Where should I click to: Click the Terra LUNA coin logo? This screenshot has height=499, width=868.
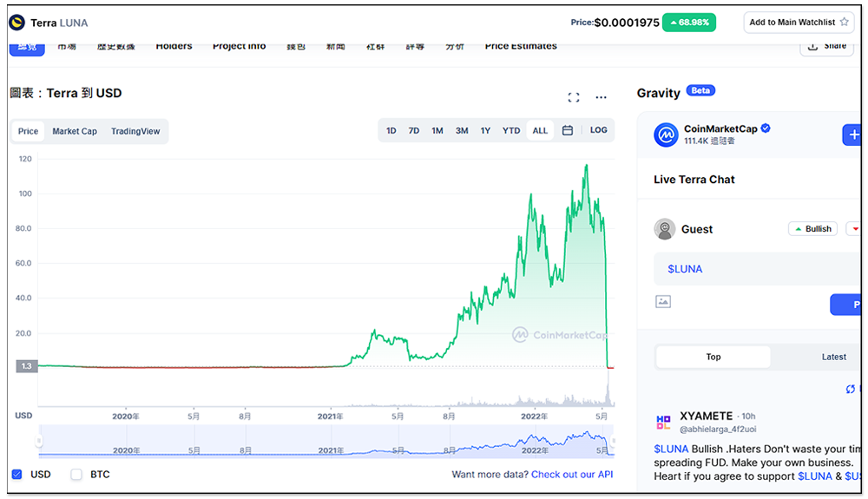[x=16, y=23]
